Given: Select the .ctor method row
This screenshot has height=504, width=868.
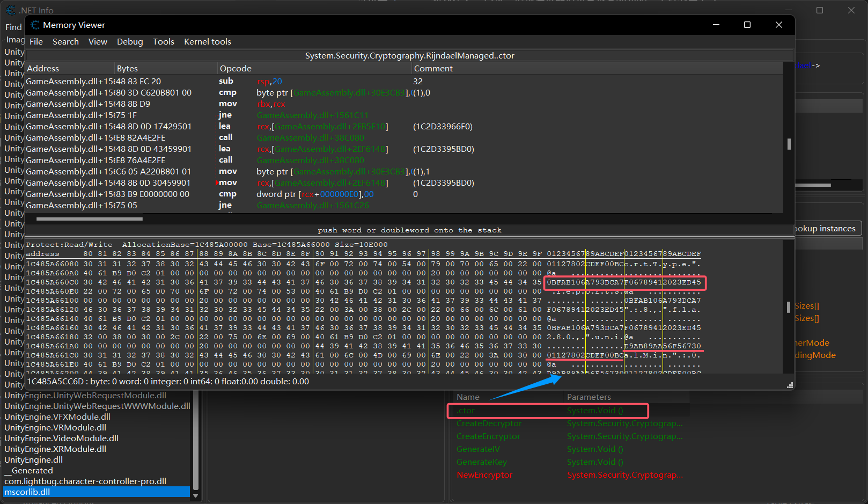Looking at the screenshot, I should pos(571,411).
